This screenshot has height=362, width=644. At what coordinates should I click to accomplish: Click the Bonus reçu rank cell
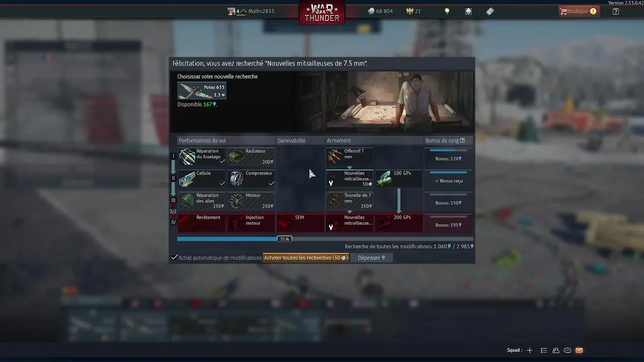(x=448, y=179)
